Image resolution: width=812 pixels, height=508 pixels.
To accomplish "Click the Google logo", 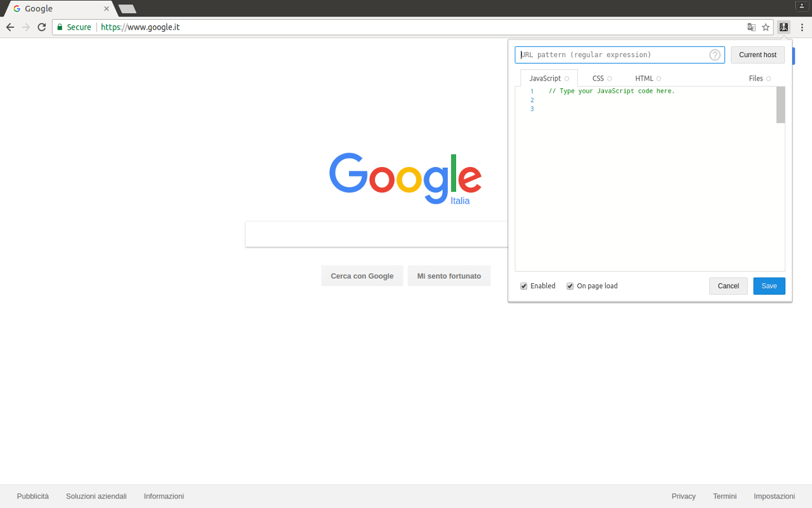I will pyautogui.click(x=405, y=178).
